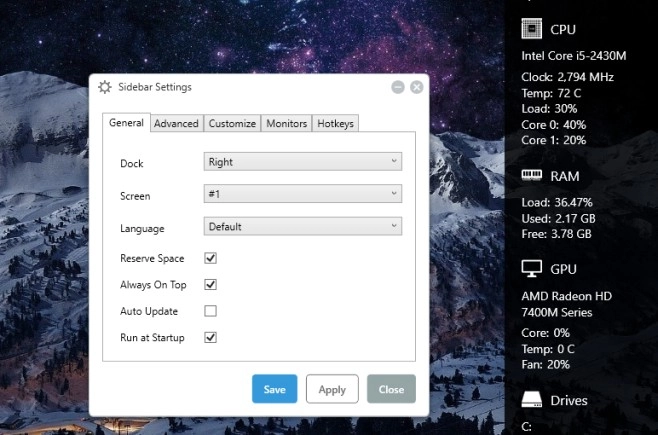Image resolution: width=658 pixels, height=435 pixels.
Task: Minimize the Sidebar Settings dialog
Action: 398,87
